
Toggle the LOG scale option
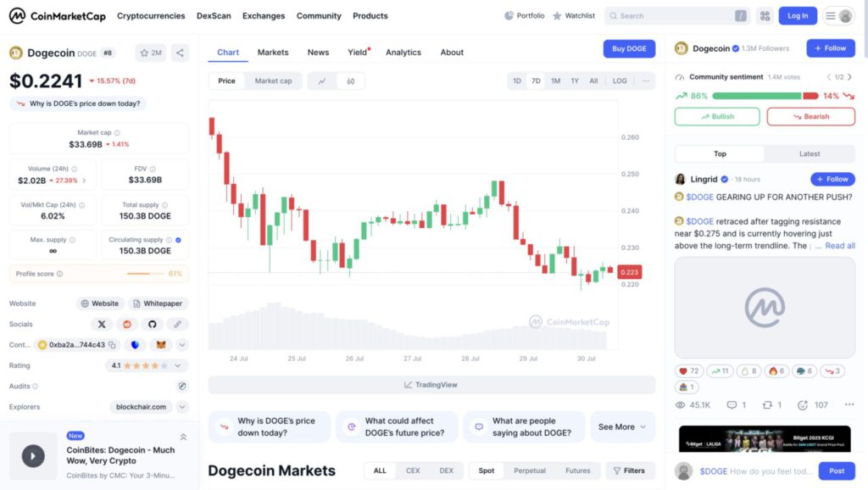tap(620, 81)
